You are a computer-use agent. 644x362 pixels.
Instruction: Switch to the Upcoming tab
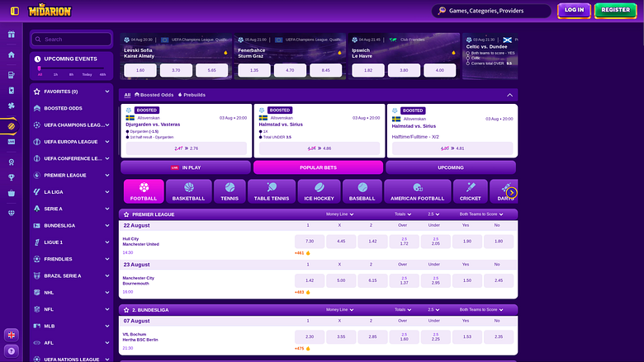451,167
